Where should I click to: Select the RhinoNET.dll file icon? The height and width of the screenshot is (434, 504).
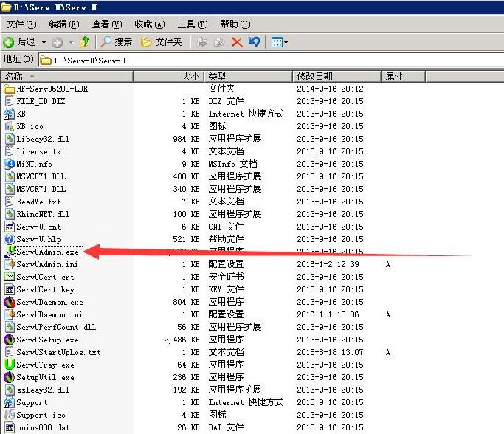[10, 214]
